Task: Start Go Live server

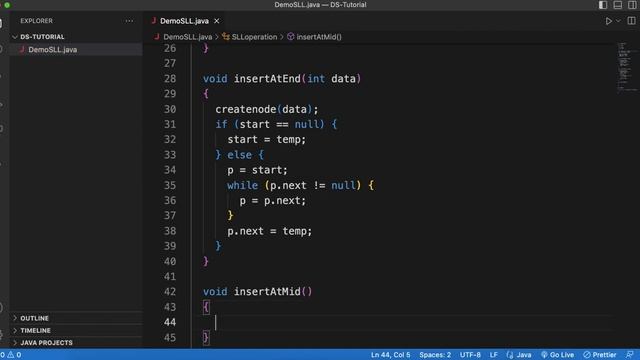Action: point(558,355)
